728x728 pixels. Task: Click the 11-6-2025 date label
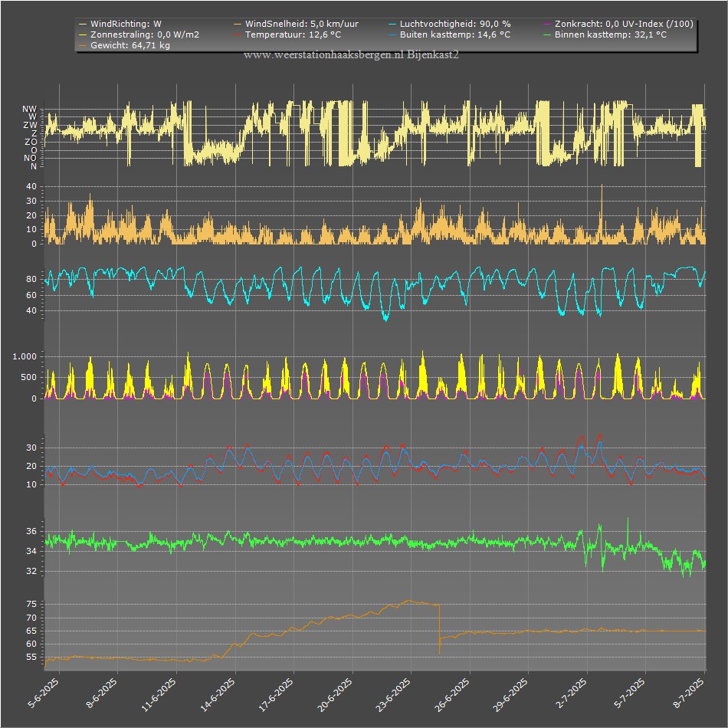point(159,694)
